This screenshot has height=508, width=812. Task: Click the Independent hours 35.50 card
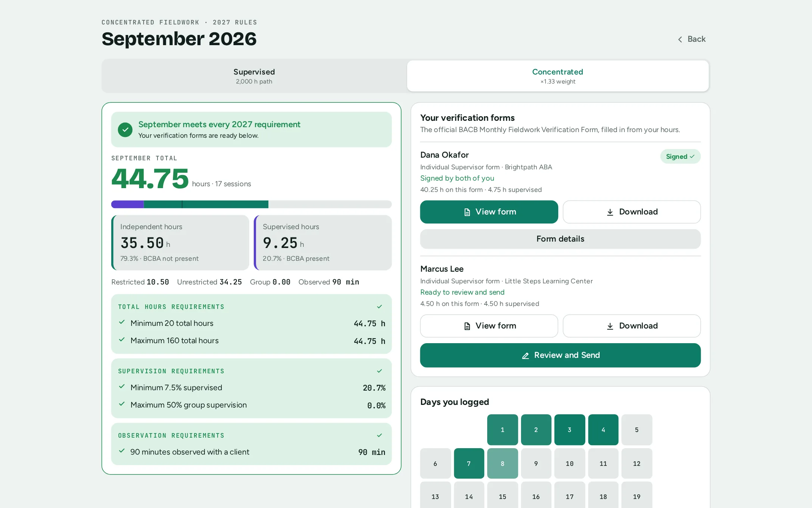tap(180, 243)
